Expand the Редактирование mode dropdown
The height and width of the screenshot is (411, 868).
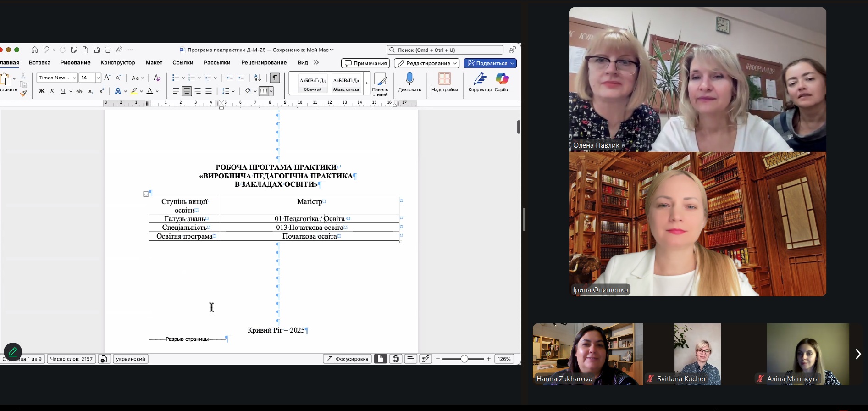[455, 63]
